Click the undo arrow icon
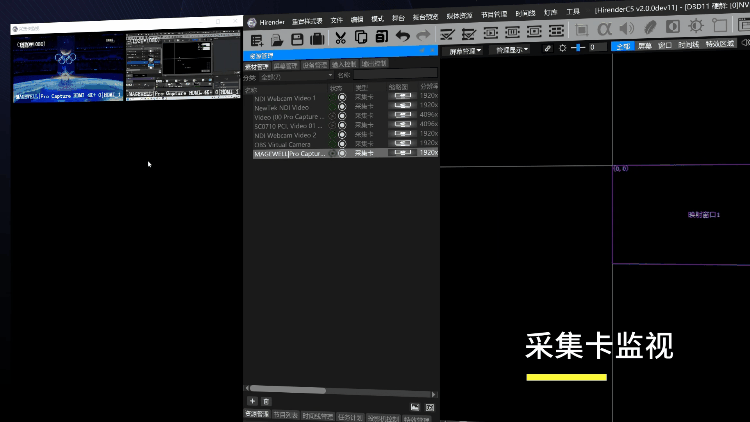The width and height of the screenshot is (750, 422). click(403, 36)
